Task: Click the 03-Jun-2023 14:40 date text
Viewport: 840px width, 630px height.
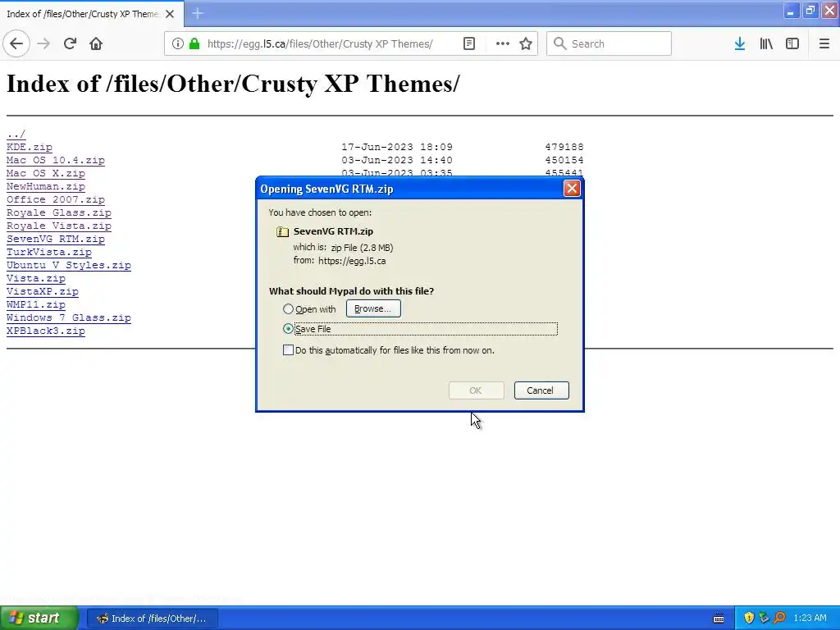Action: click(x=397, y=160)
